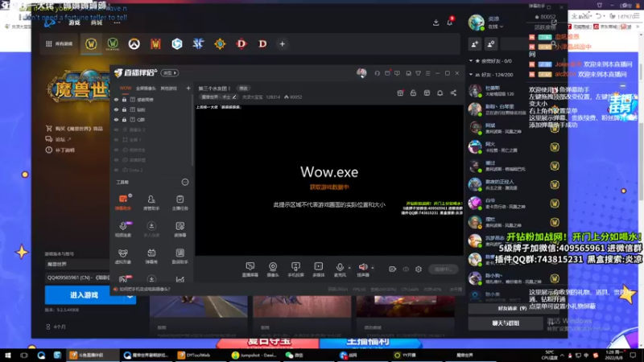This screenshot has height=362, width=644.
Task: Open 所有游戏 all games grid
Action: [x=59, y=44]
